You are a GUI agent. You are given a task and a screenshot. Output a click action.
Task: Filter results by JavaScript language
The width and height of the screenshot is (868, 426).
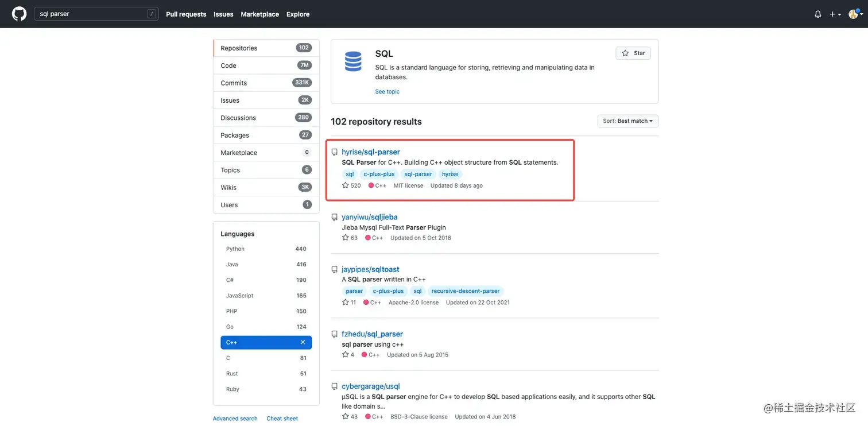(x=266, y=296)
